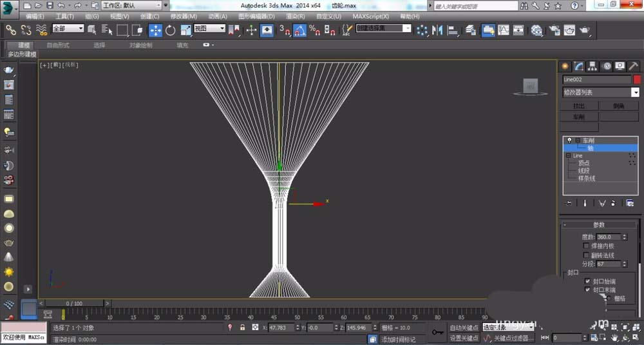Open the Utilities hammer panel icon

(x=633, y=66)
